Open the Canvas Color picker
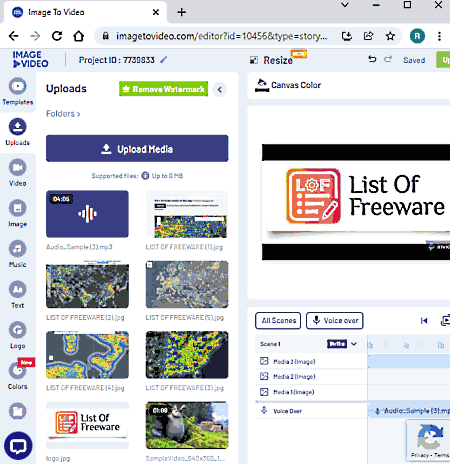 point(288,85)
